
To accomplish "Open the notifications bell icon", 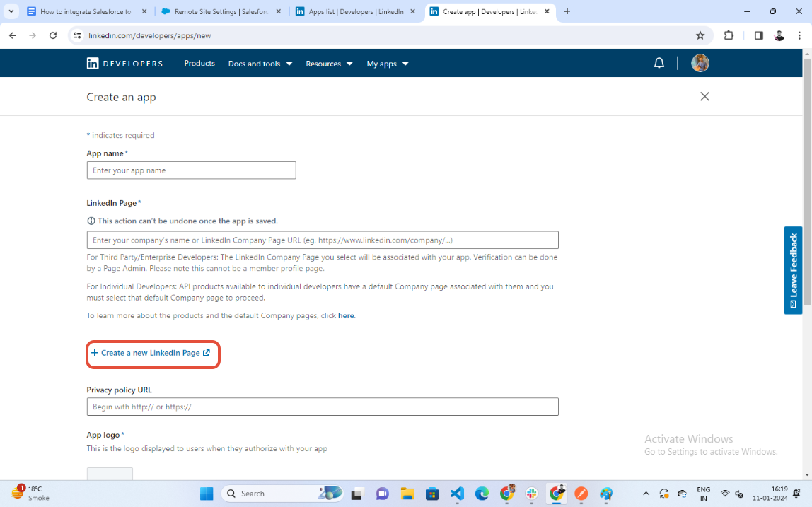I will 659,63.
